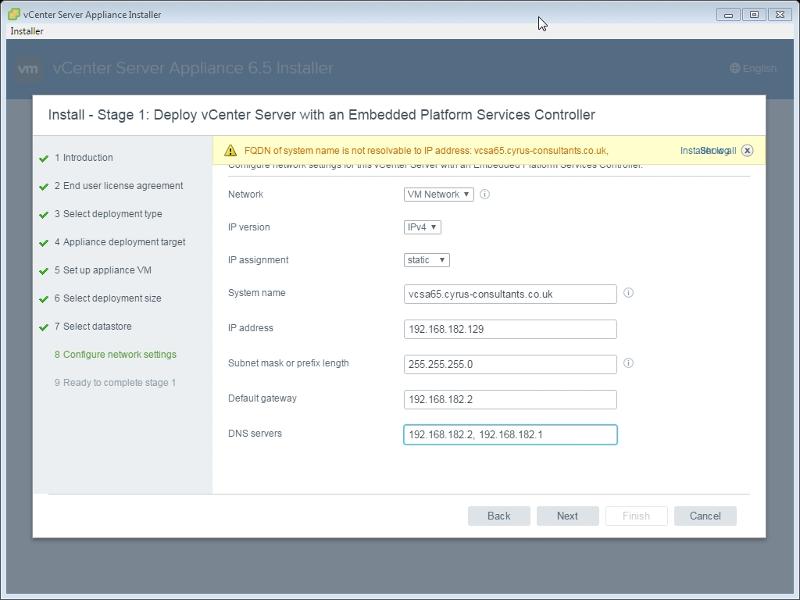Click the Cancel button

[705, 516]
